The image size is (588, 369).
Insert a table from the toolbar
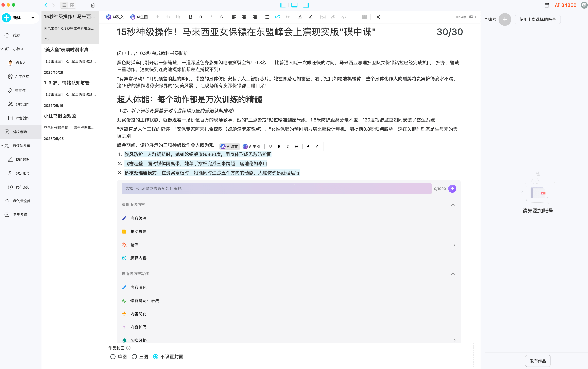point(364,17)
